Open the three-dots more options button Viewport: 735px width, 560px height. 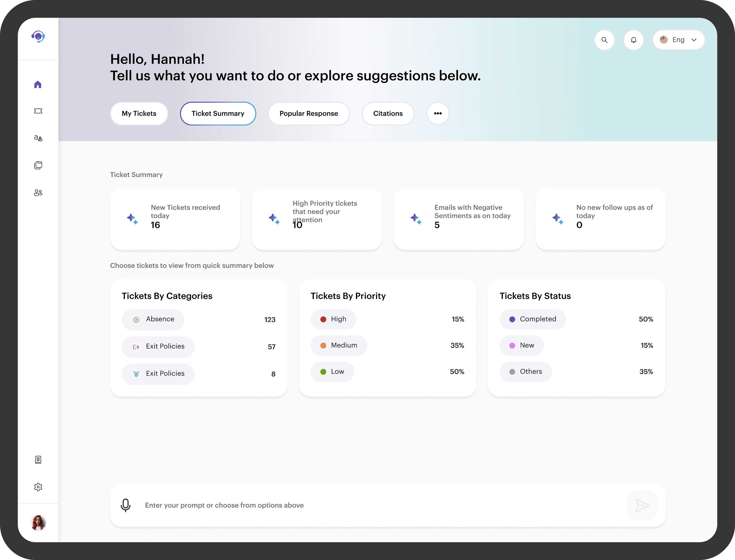(x=438, y=114)
